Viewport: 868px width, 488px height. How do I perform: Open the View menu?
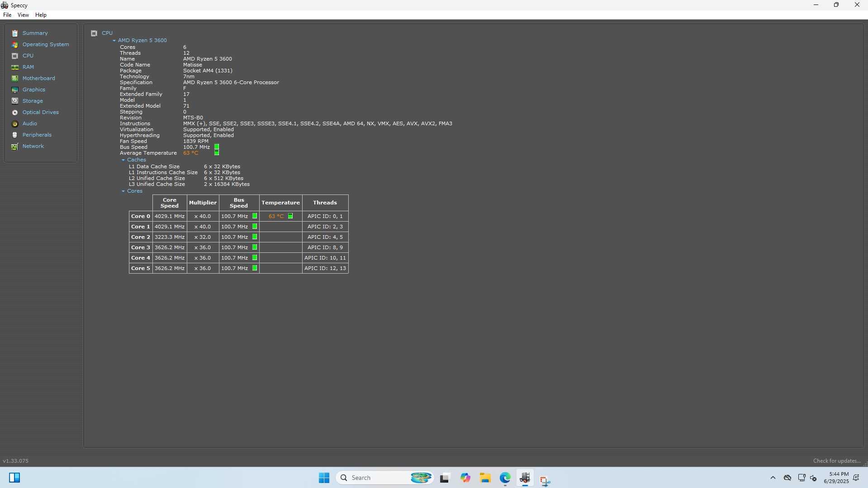23,15
